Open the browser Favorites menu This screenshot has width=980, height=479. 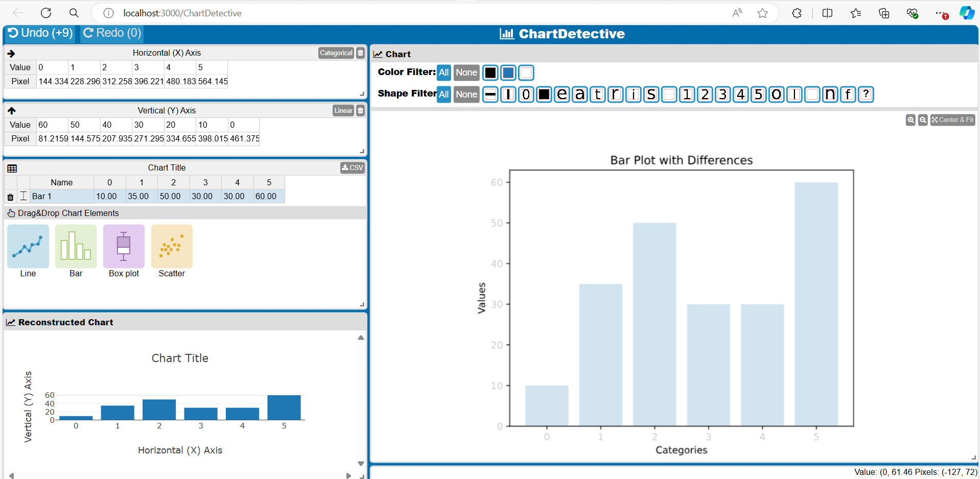(856, 13)
